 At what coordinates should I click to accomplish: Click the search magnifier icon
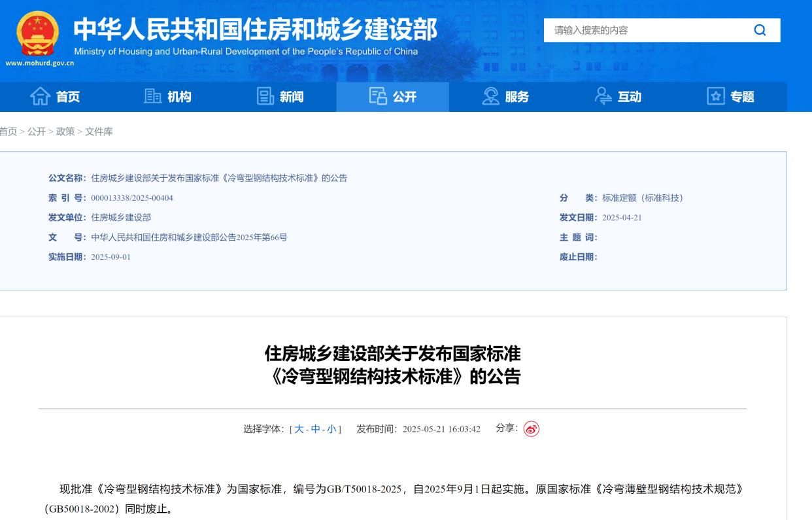point(759,30)
